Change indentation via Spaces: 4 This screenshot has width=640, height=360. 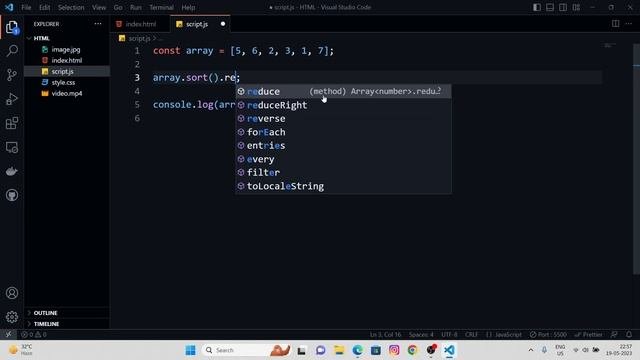(x=421, y=334)
